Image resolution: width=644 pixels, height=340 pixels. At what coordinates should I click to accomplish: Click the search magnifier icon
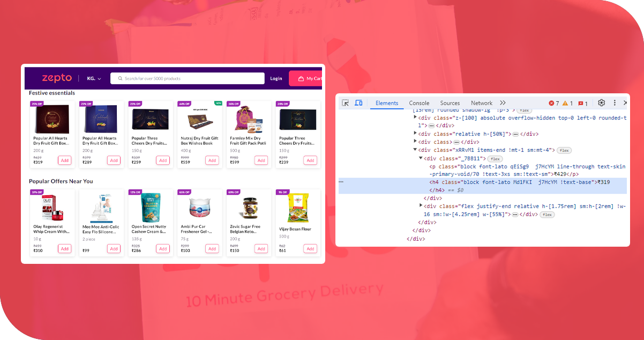point(119,78)
